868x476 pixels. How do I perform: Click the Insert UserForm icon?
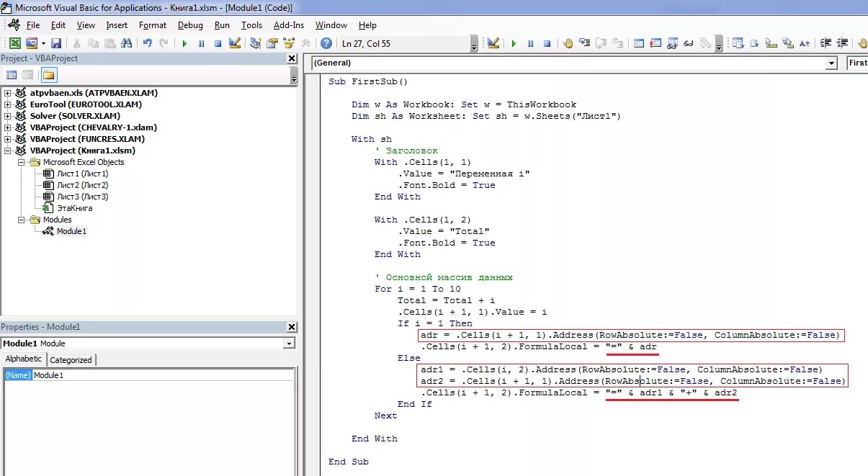pos(32,43)
